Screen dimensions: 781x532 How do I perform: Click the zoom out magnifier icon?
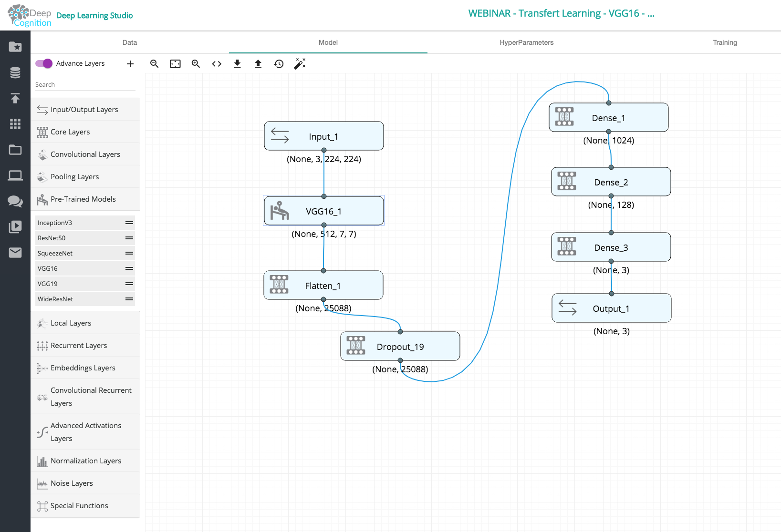[x=154, y=64]
